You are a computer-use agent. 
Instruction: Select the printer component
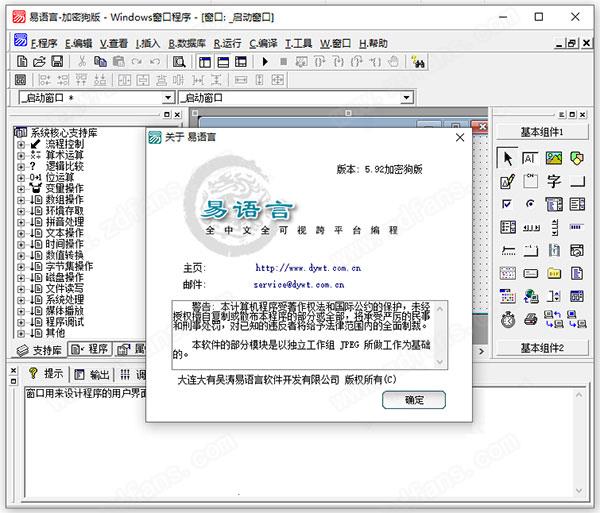click(531, 319)
